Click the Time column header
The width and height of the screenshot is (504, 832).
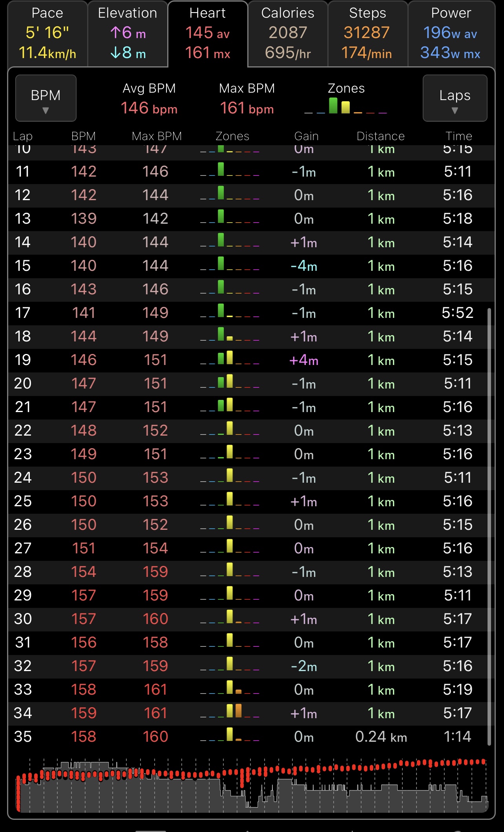tap(458, 136)
